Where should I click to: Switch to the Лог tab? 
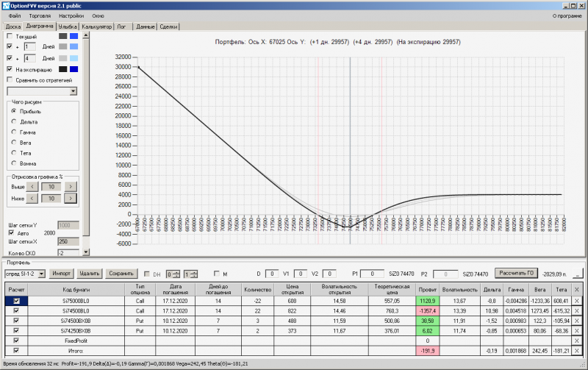pos(121,26)
